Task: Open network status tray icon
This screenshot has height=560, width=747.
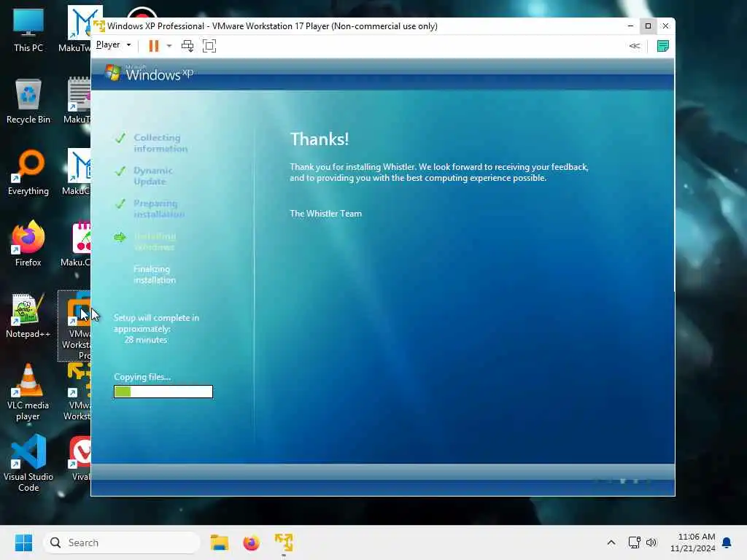Action: 634,542
